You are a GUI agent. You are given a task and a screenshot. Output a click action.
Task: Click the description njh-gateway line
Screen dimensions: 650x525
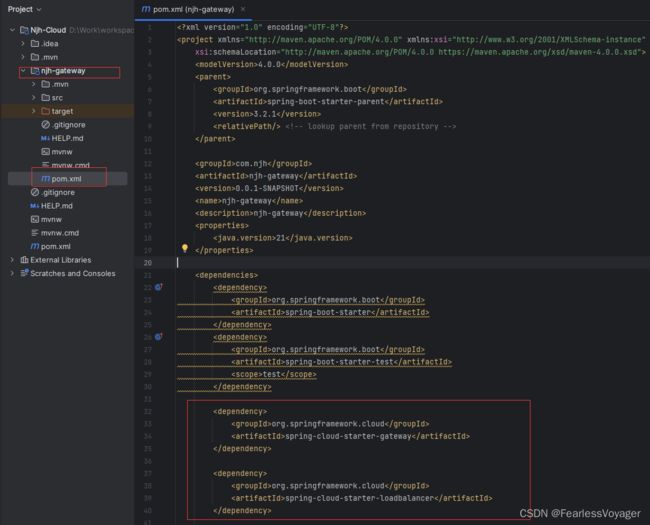[280, 213]
